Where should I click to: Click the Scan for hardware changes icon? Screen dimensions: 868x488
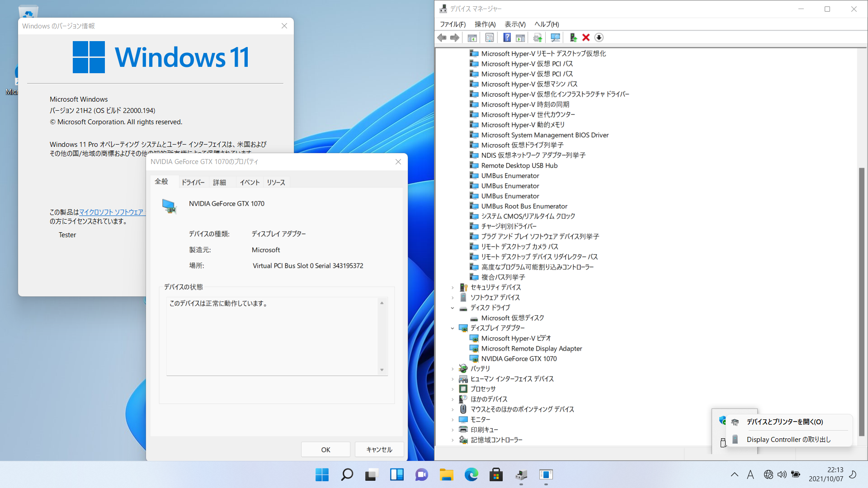coord(555,38)
